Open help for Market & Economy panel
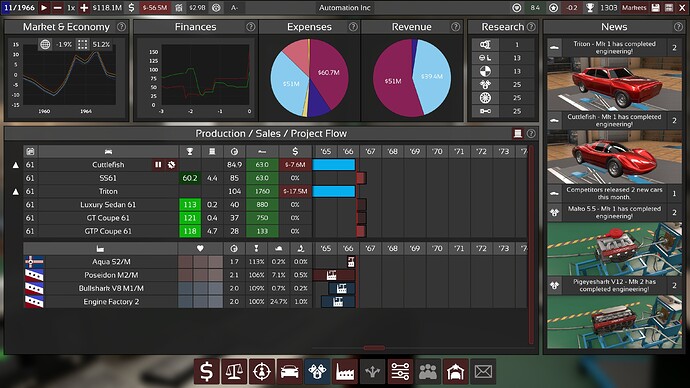Viewport: 690px width, 388px height. (121, 27)
